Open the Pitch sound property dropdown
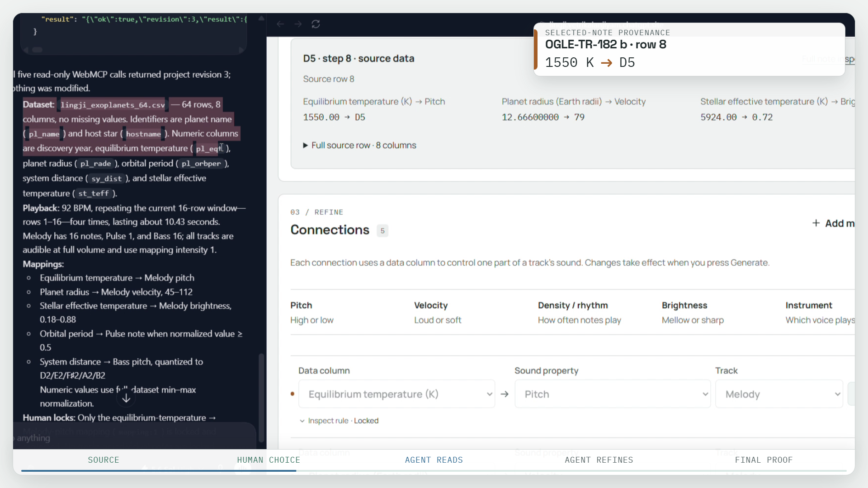The width and height of the screenshot is (868, 488). point(613,394)
